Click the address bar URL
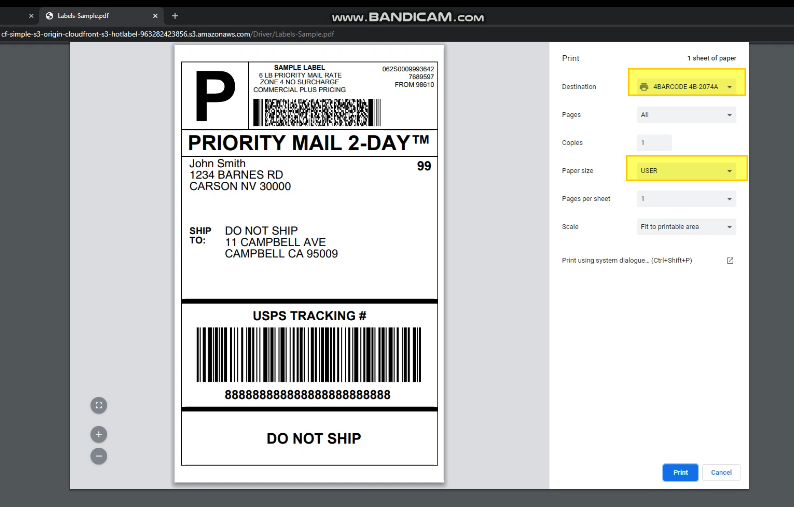 (x=168, y=34)
